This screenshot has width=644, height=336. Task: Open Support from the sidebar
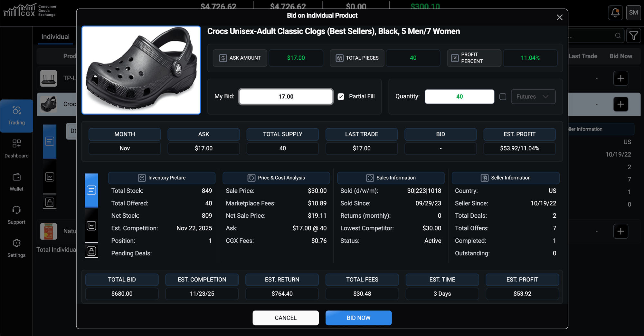tap(16, 215)
